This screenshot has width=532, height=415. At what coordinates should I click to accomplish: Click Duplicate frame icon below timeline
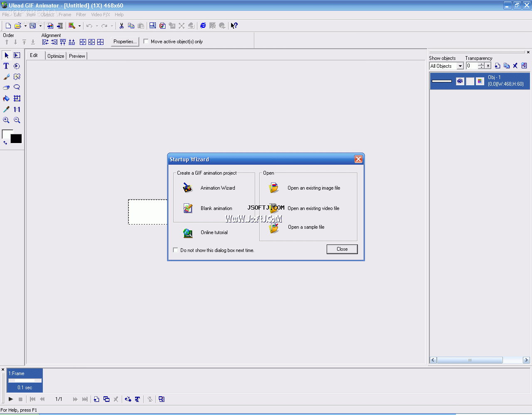coord(106,399)
